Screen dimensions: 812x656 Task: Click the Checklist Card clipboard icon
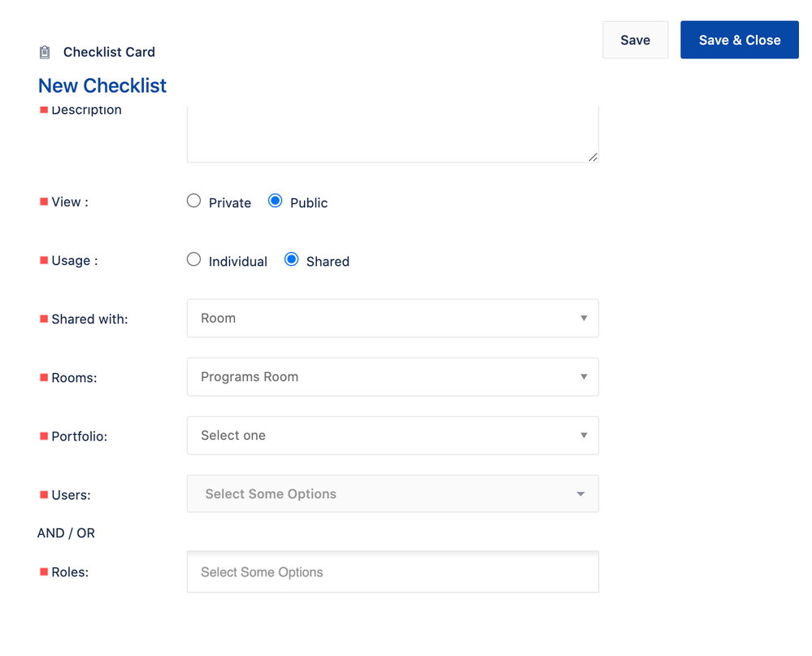(x=45, y=52)
